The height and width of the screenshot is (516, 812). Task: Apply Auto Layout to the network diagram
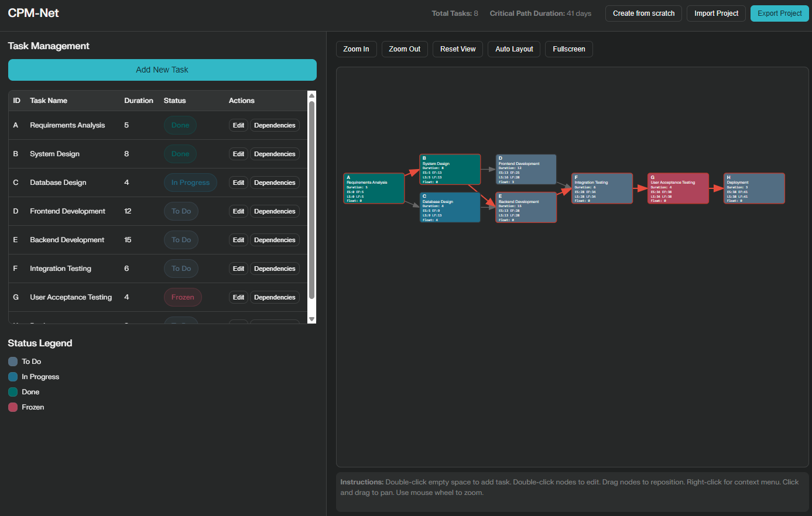(513, 49)
